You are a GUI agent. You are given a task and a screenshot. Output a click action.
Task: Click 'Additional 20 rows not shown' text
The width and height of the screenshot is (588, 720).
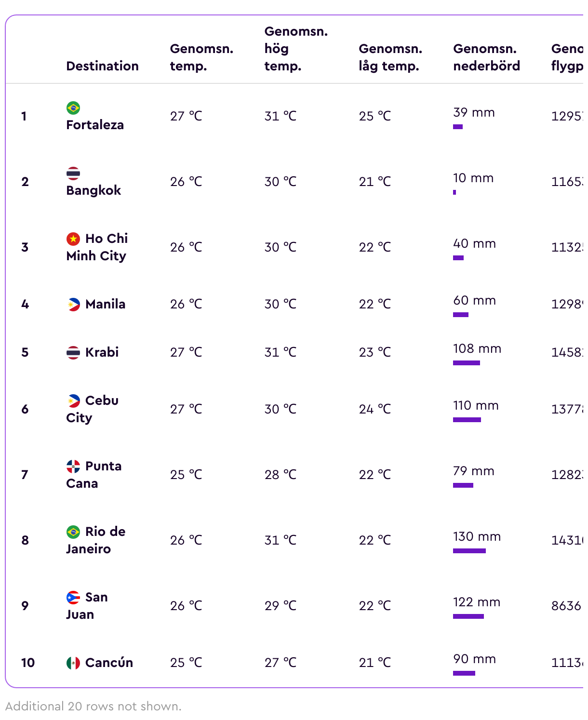94,707
